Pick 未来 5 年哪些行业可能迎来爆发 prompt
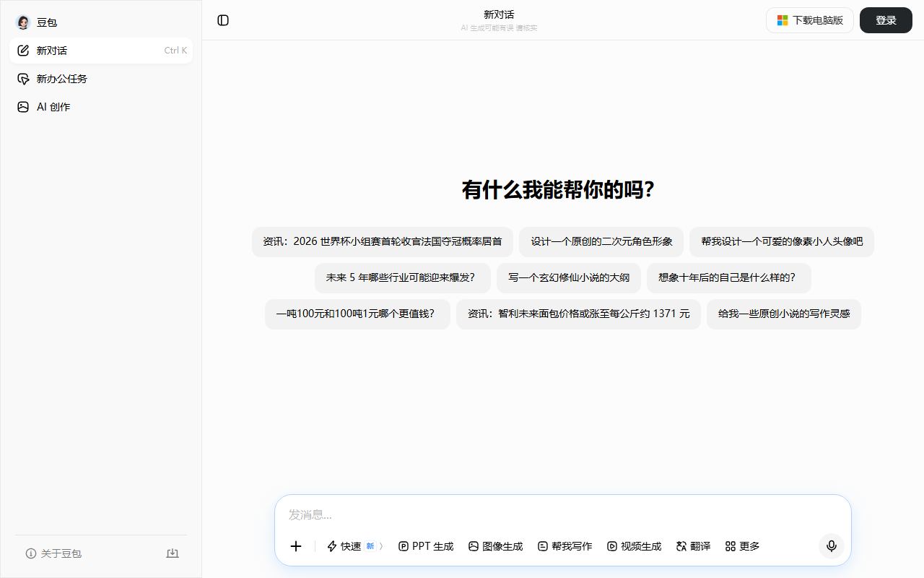The image size is (924, 578). point(403,277)
